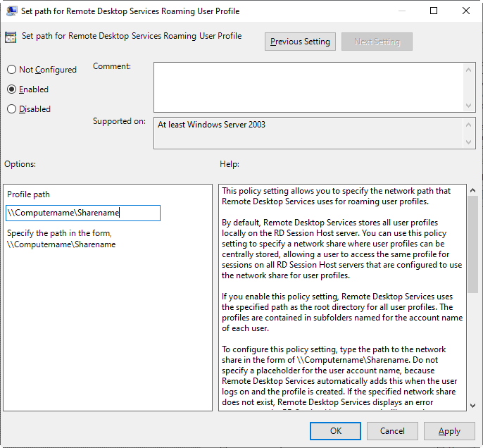Click the Supported on scroll down arrow
Screen dimensions: 483x448
(468, 142)
